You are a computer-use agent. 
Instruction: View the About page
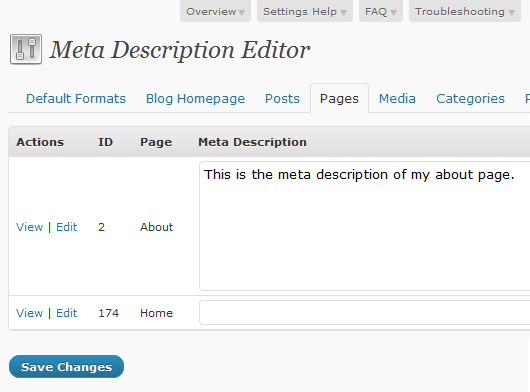pos(29,227)
